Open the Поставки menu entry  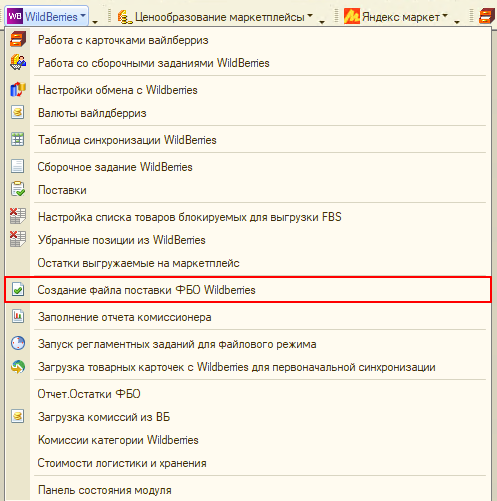click(x=248, y=190)
